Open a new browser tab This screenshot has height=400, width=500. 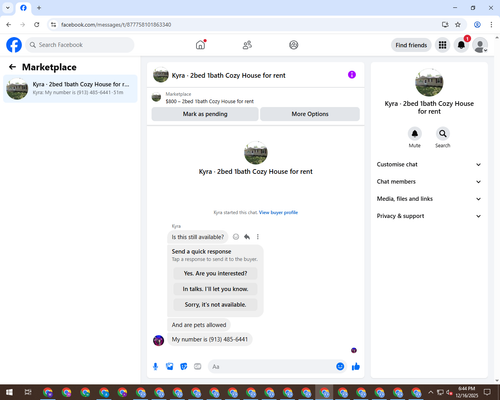(39, 8)
